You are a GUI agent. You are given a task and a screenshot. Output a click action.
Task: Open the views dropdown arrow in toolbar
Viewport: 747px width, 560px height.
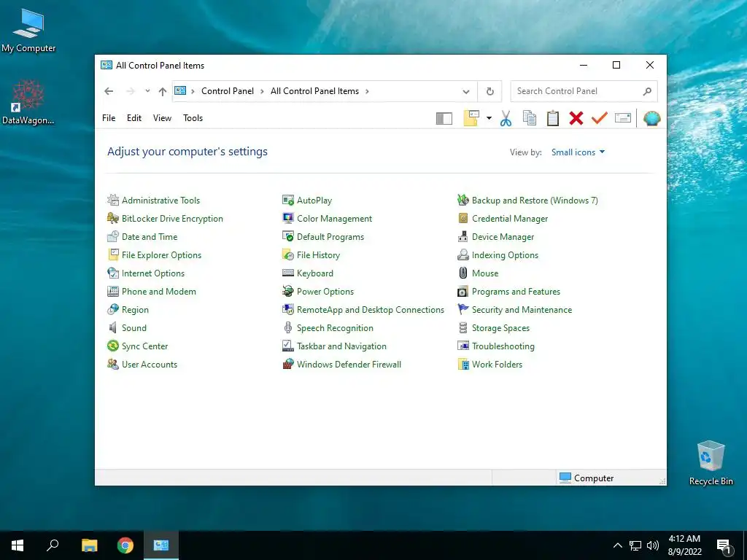(489, 118)
